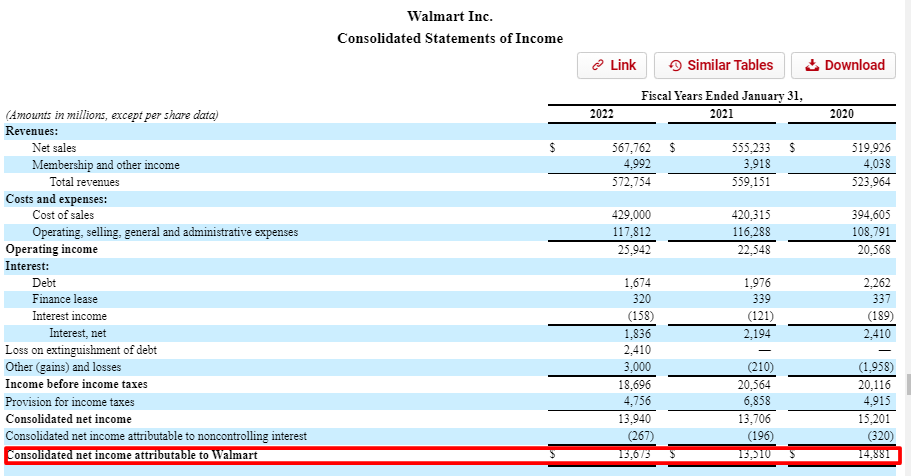Select the highlighted Consolidated net income attributable to Walmart label
Image resolution: width=911 pixels, height=476 pixels.
click(132, 455)
